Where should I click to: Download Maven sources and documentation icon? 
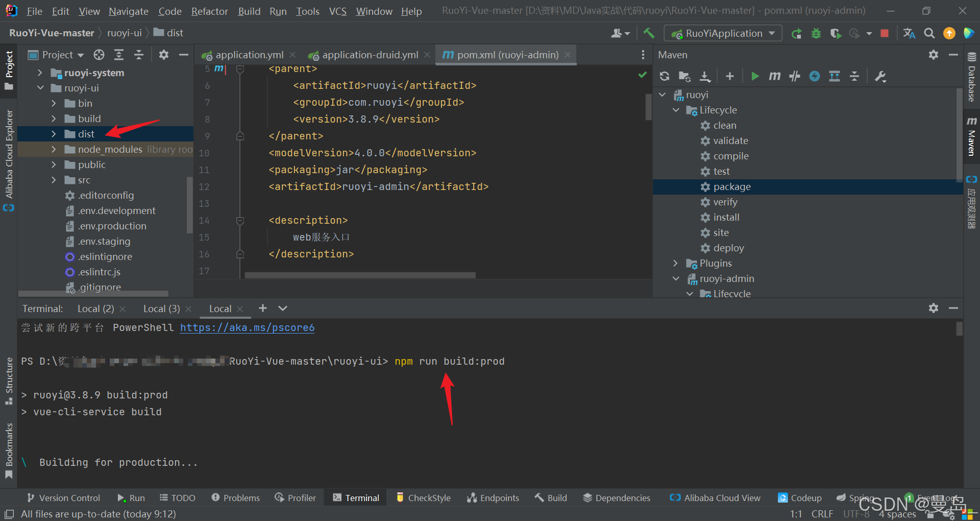(705, 76)
